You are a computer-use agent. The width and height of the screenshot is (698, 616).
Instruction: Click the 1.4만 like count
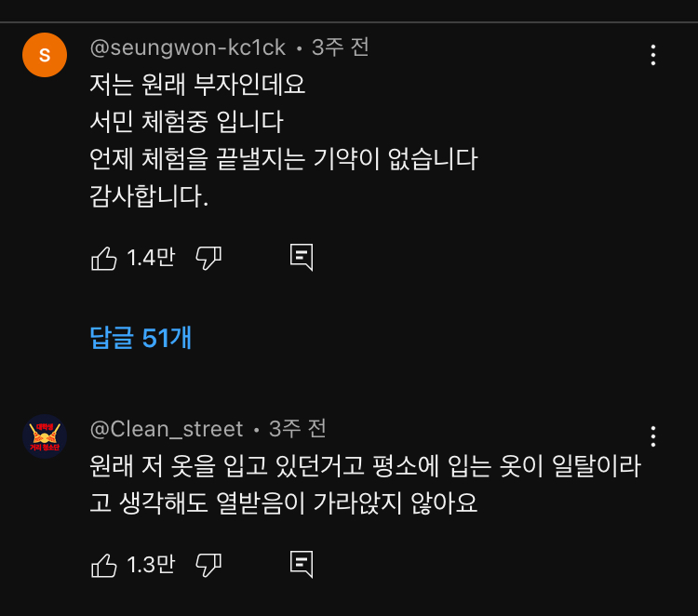pyautogui.click(x=151, y=258)
